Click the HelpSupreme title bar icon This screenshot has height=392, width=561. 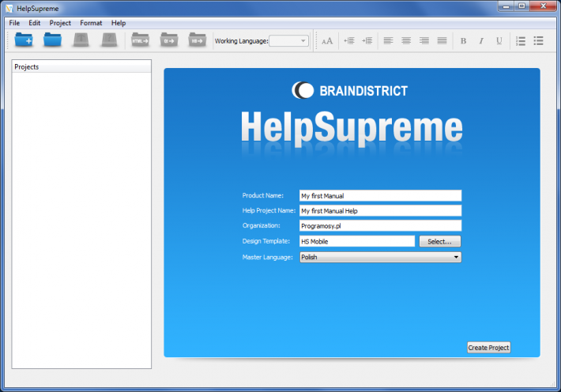[9, 8]
